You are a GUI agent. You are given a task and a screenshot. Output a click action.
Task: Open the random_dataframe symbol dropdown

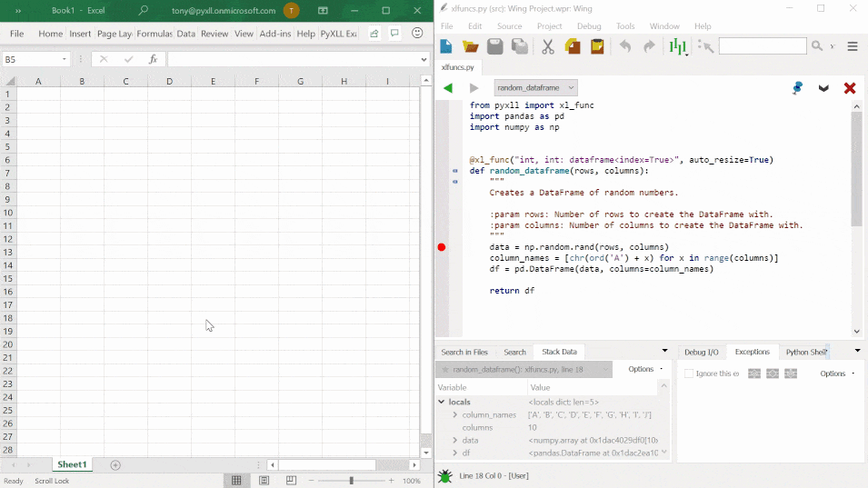535,88
